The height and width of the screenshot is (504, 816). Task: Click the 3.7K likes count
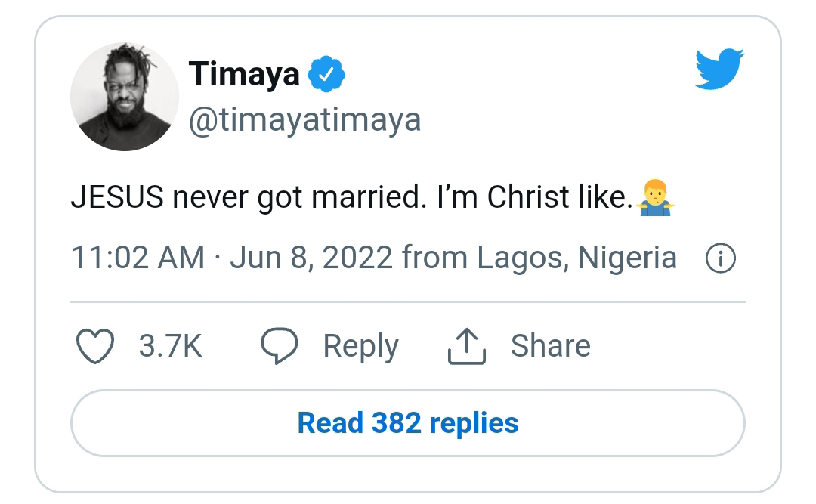(170, 346)
